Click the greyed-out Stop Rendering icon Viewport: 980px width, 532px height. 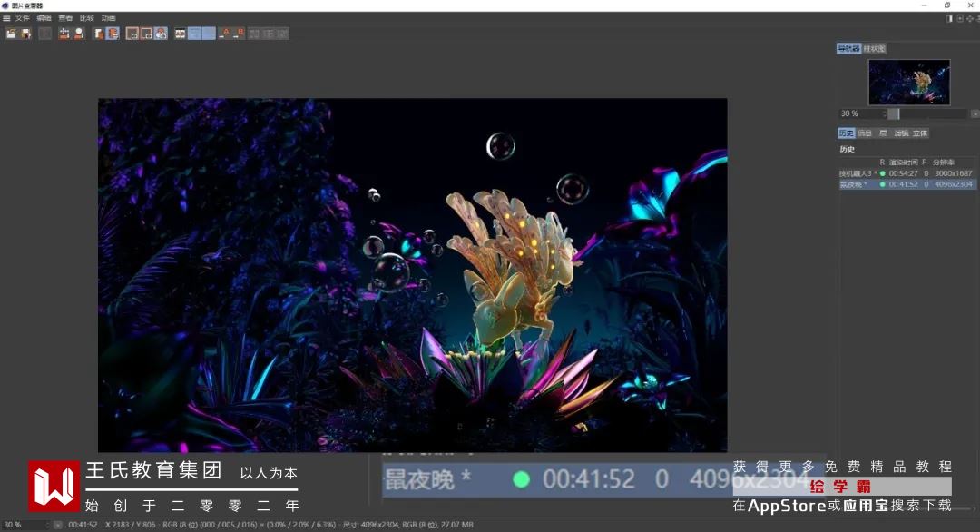(x=45, y=33)
